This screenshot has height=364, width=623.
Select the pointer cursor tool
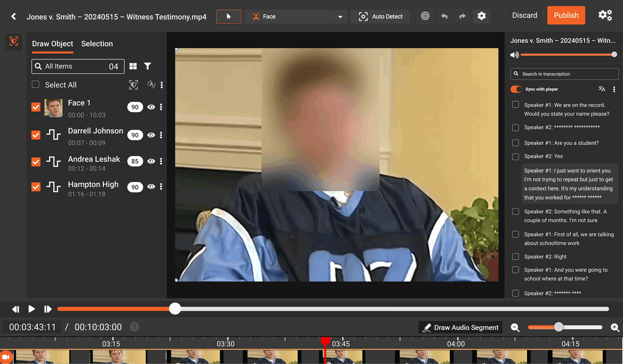[228, 17]
